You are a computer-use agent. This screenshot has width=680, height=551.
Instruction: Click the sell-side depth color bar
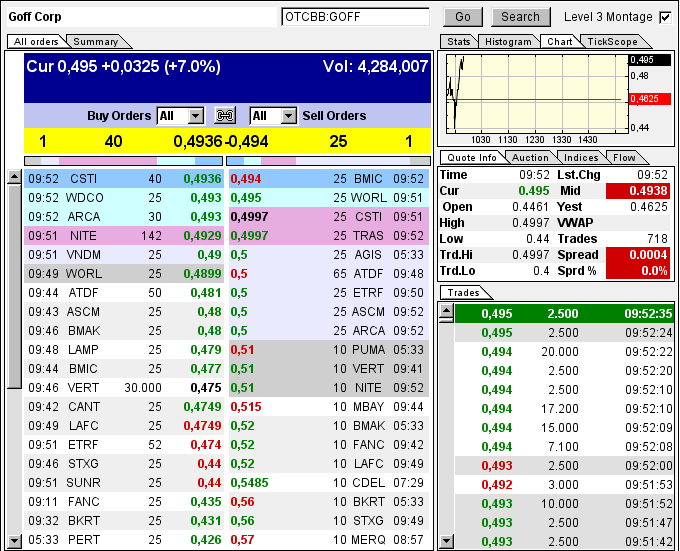328,161
